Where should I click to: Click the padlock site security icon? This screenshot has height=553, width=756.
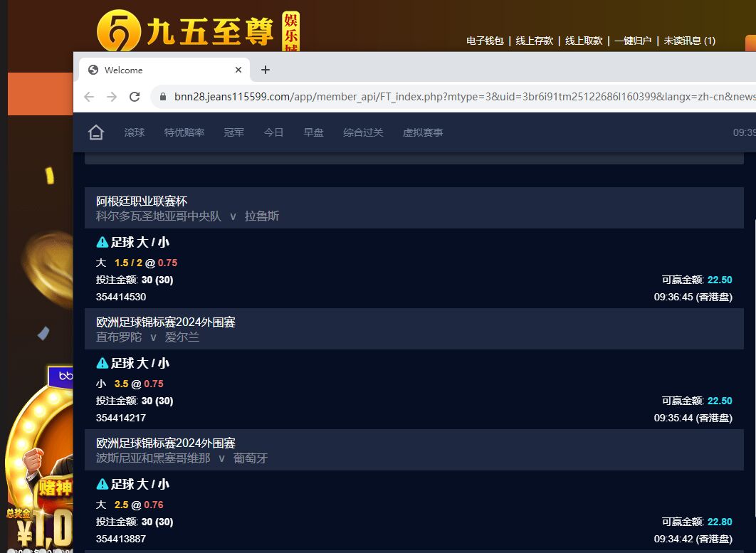click(162, 97)
